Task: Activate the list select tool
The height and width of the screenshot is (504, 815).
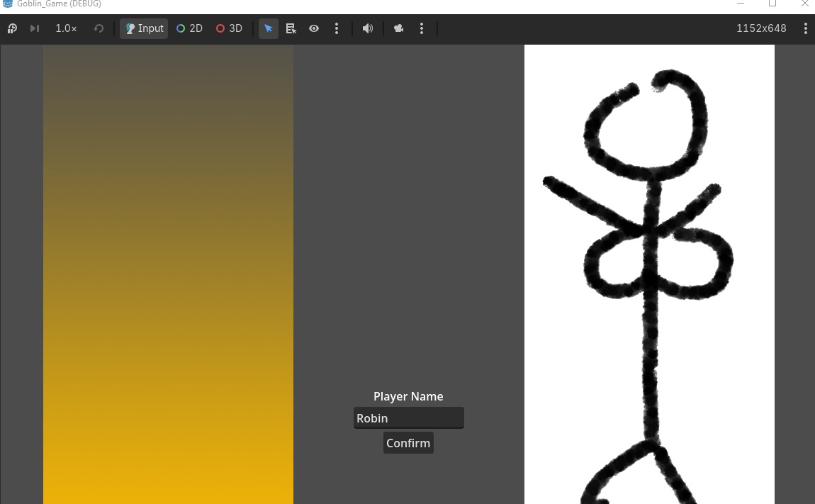Action: click(x=291, y=28)
